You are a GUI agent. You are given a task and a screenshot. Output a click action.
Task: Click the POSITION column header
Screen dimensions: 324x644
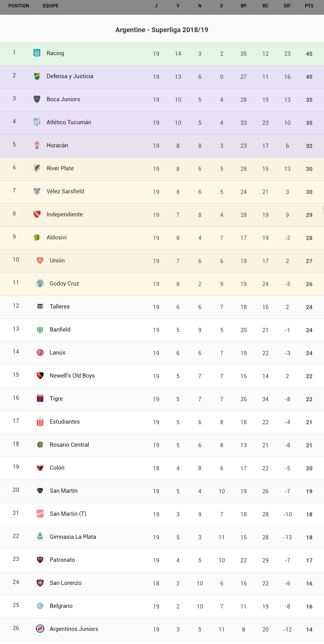19,6
